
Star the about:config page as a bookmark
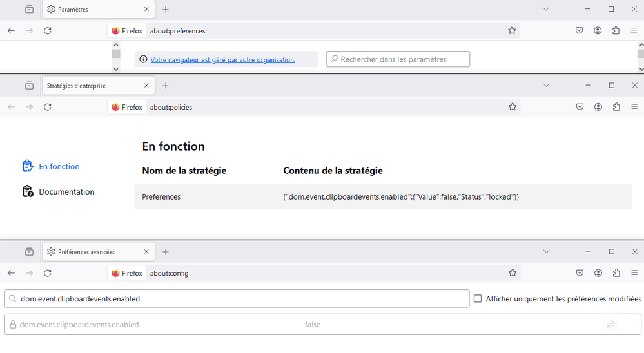(x=512, y=273)
